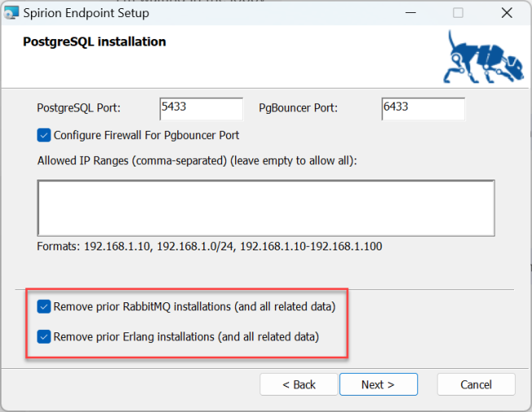The width and height of the screenshot is (532, 412).
Task: Go back with the Back button
Action: click(x=299, y=384)
